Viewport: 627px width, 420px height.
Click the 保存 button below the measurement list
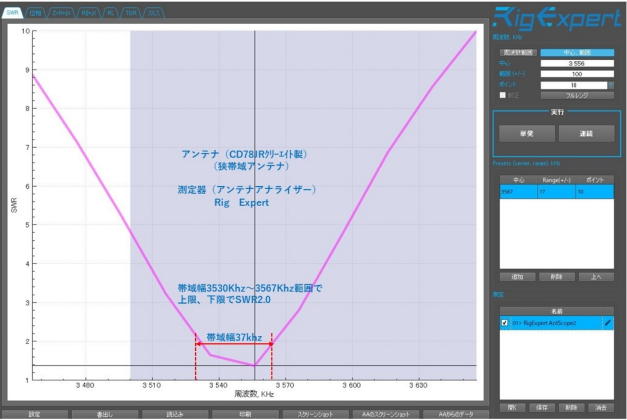point(541,407)
